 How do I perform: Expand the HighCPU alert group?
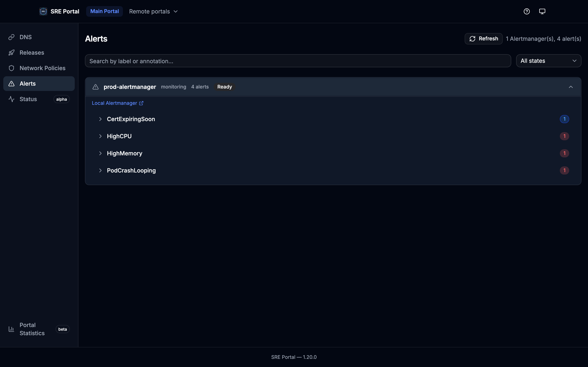point(100,136)
